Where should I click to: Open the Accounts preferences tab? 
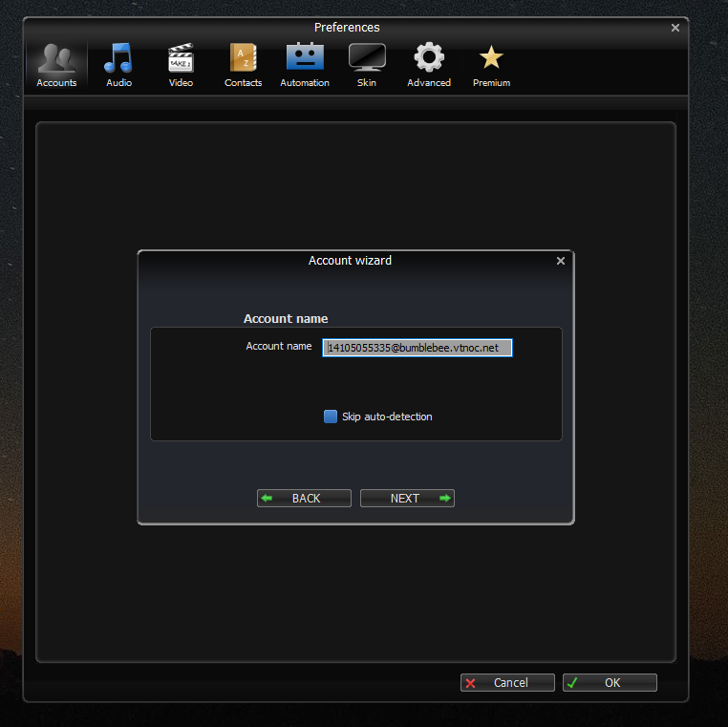click(x=56, y=65)
